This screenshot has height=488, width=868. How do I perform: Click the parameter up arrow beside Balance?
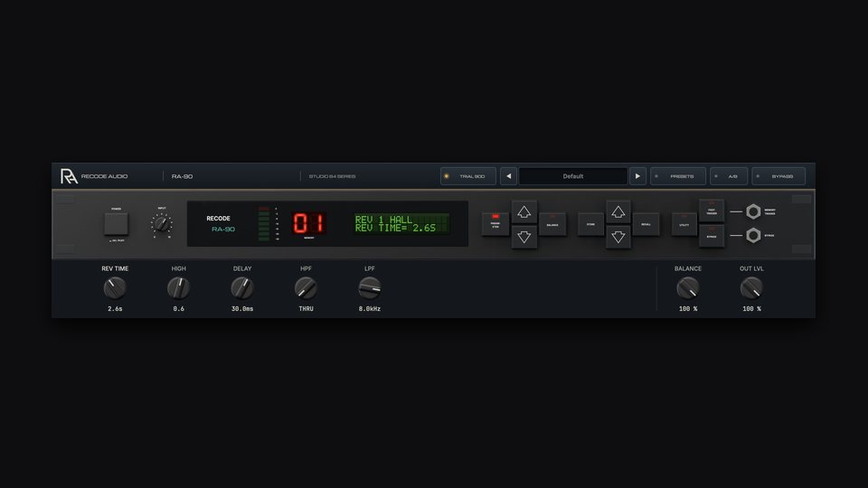pos(524,211)
